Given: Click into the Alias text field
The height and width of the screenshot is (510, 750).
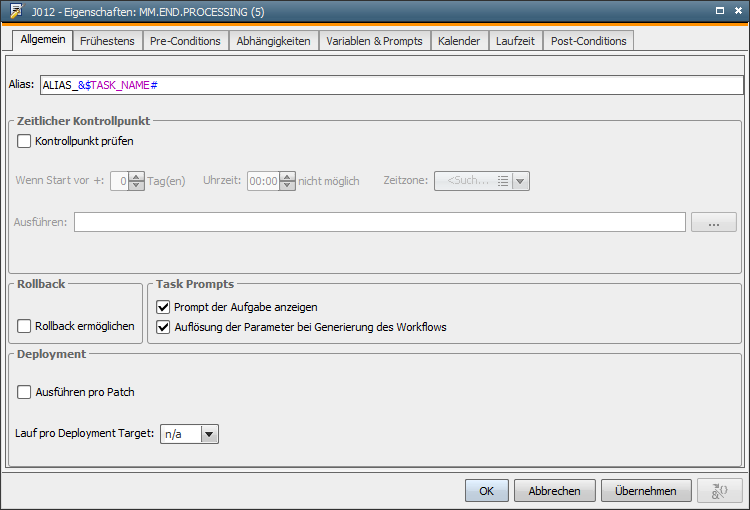Looking at the screenshot, I should [x=390, y=86].
